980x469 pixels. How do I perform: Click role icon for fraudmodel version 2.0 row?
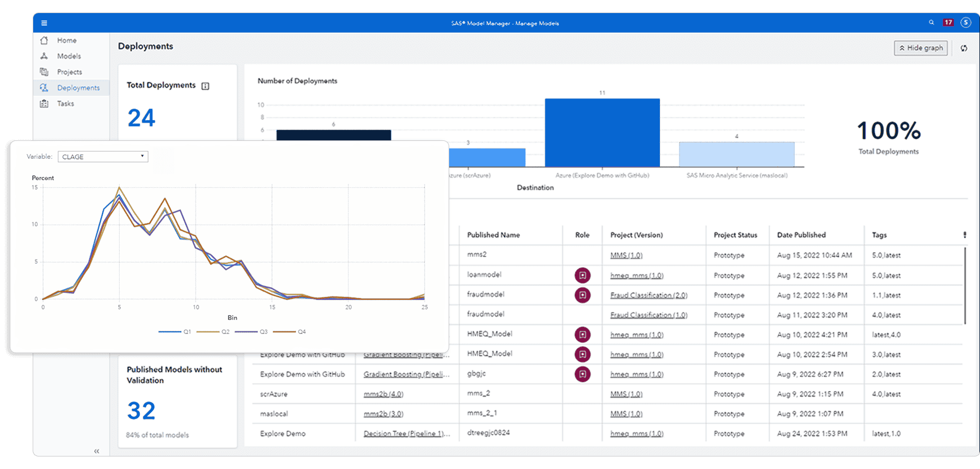(x=583, y=295)
